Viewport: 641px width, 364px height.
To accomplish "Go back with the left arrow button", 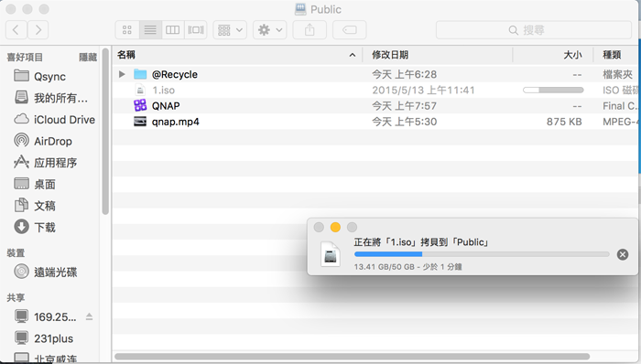I will (x=16, y=30).
